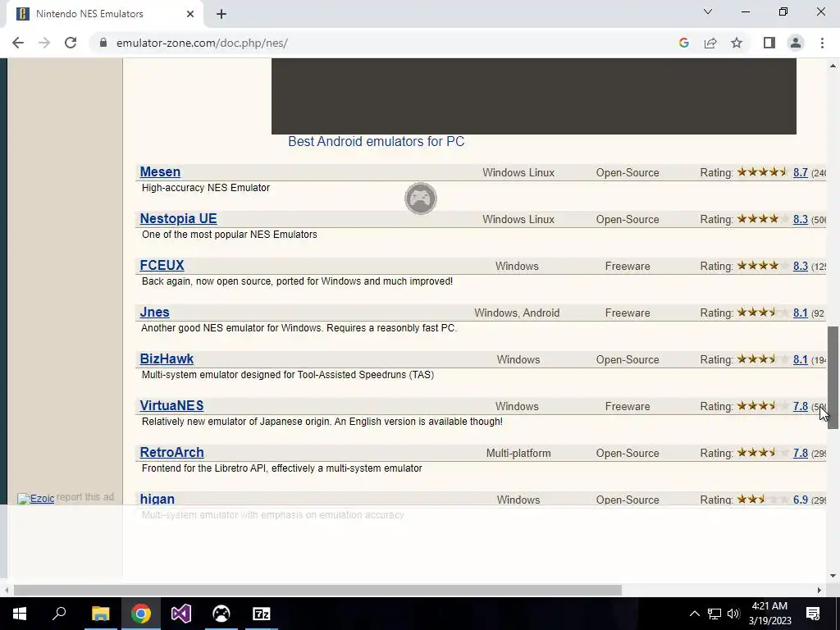Click the taskbar clock and date
This screenshot has height=630, width=840.
769,614
